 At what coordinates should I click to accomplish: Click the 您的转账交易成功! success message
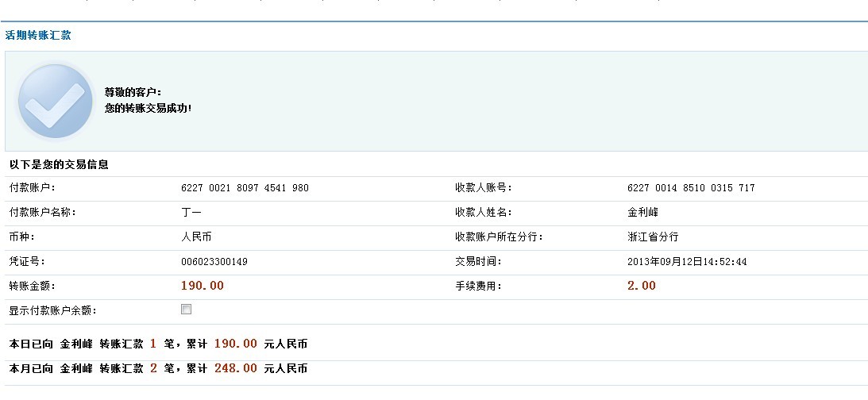pyautogui.click(x=148, y=108)
